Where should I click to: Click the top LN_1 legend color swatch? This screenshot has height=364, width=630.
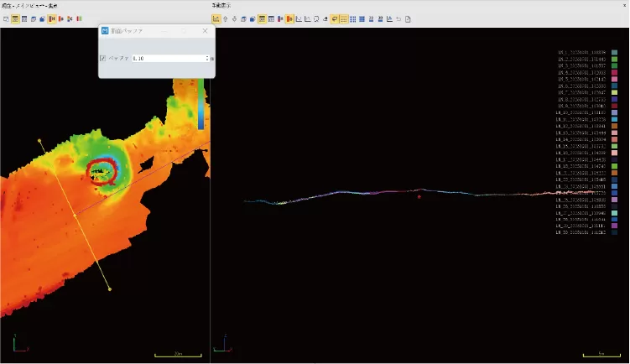[615, 52]
